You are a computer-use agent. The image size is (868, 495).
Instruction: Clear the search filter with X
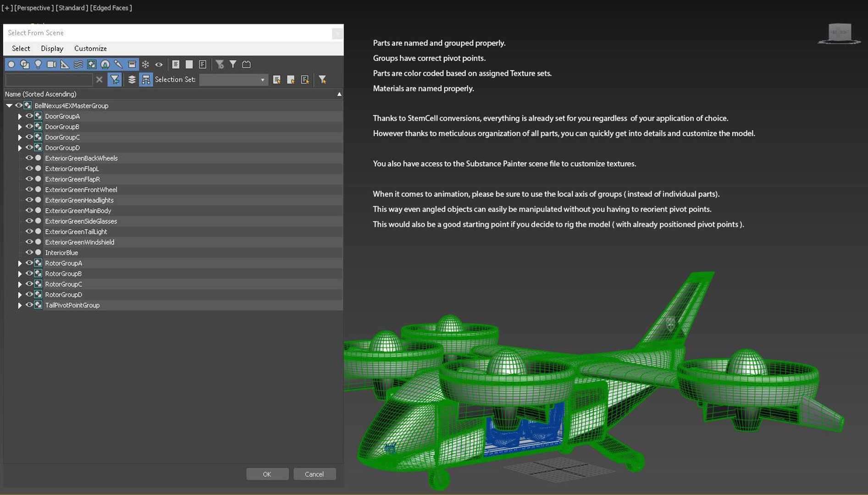click(x=99, y=80)
